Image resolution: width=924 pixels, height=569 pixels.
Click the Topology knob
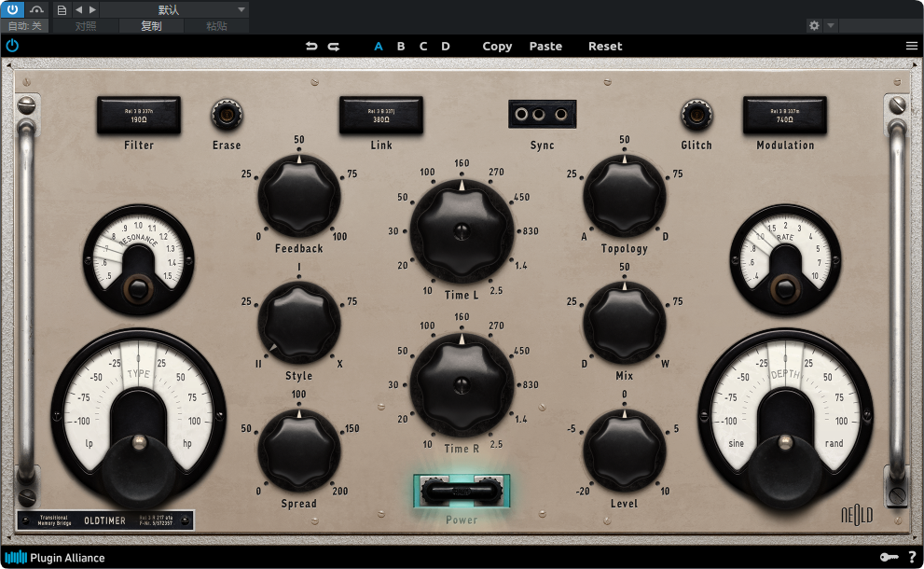click(625, 196)
